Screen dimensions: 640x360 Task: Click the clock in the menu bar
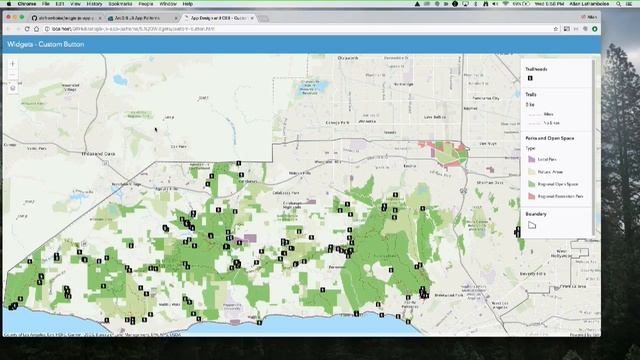pyautogui.click(x=549, y=4)
